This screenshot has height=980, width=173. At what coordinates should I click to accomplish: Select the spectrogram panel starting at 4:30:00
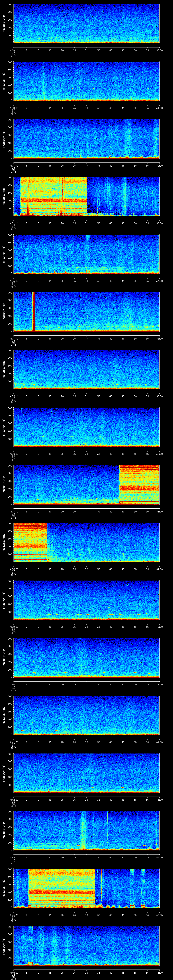(x=86, y=81)
